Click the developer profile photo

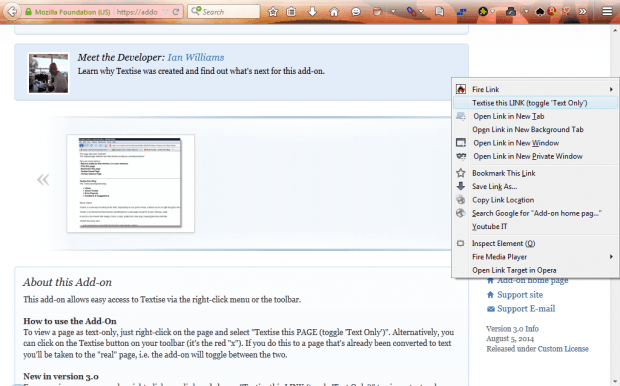click(x=48, y=73)
